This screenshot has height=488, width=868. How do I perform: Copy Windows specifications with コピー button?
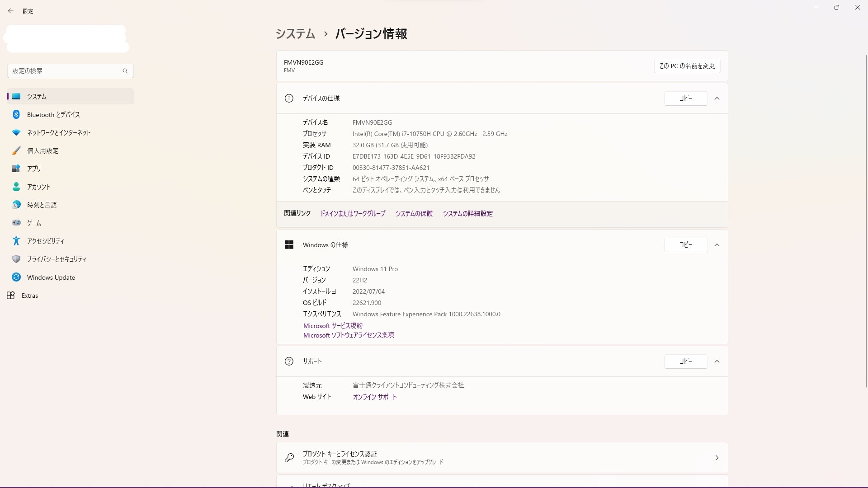(x=686, y=245)
